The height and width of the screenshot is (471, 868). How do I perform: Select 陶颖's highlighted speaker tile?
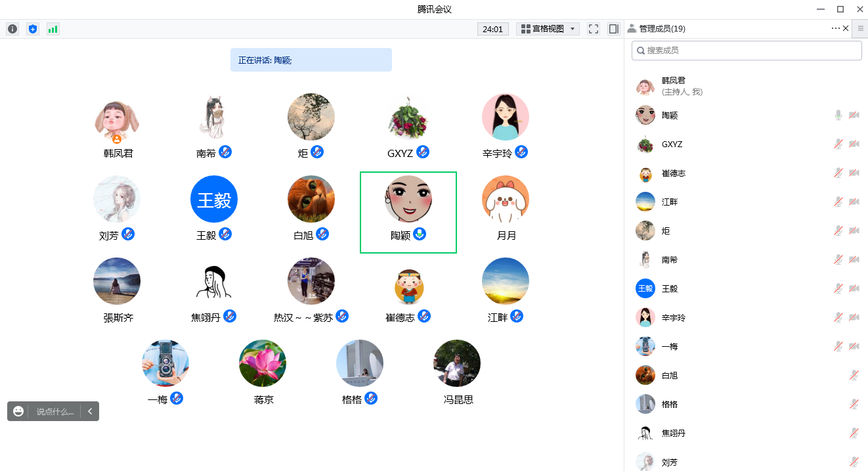[408, 212]
